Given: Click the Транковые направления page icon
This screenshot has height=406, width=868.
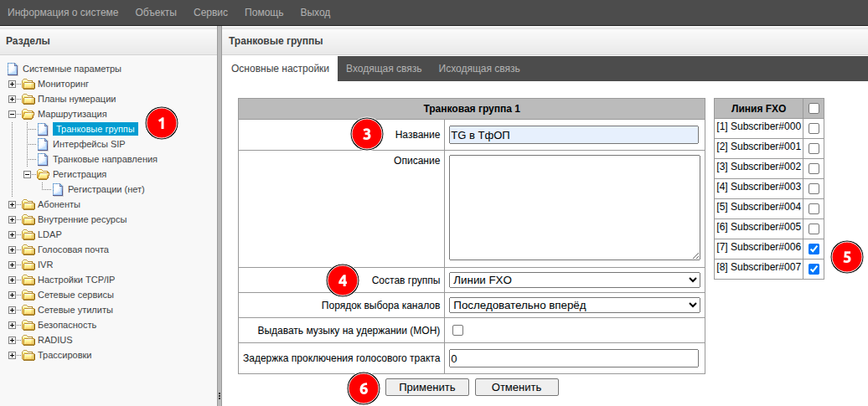Looking at the screenshot, I should point(44,159).
